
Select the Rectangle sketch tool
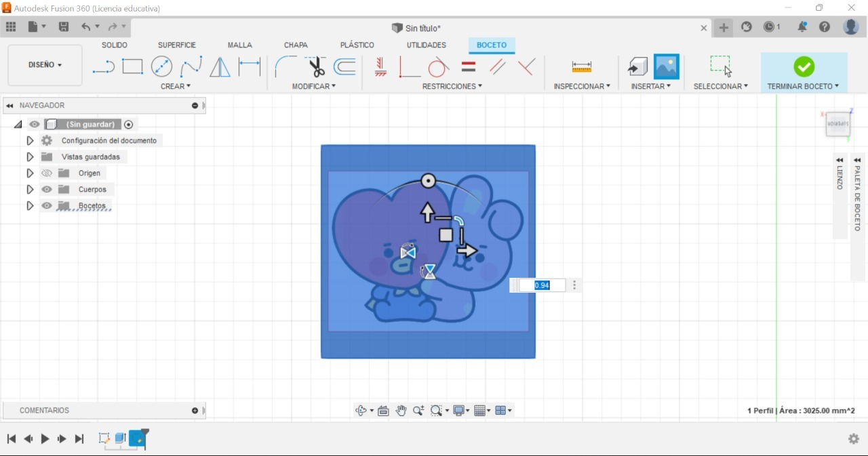(132, 66)
